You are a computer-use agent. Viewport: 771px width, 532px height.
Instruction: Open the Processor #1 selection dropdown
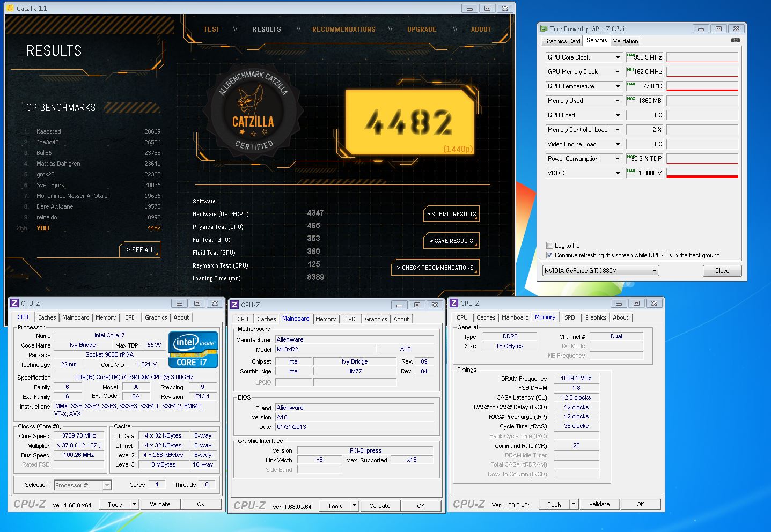click(x=107, y=485)
